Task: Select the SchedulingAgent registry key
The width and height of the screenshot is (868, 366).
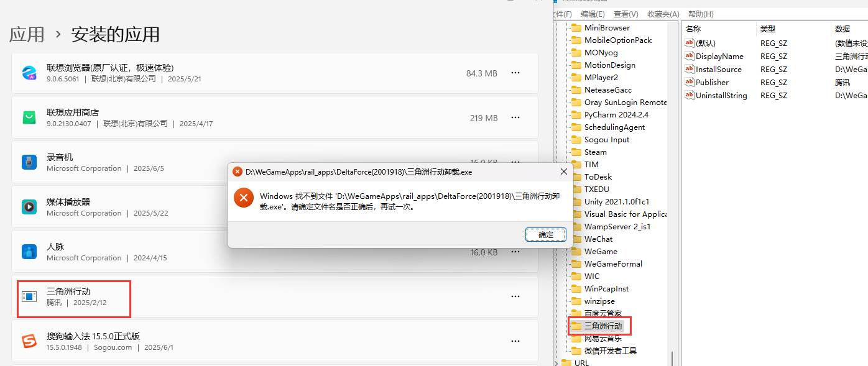Action: [614, 127]
